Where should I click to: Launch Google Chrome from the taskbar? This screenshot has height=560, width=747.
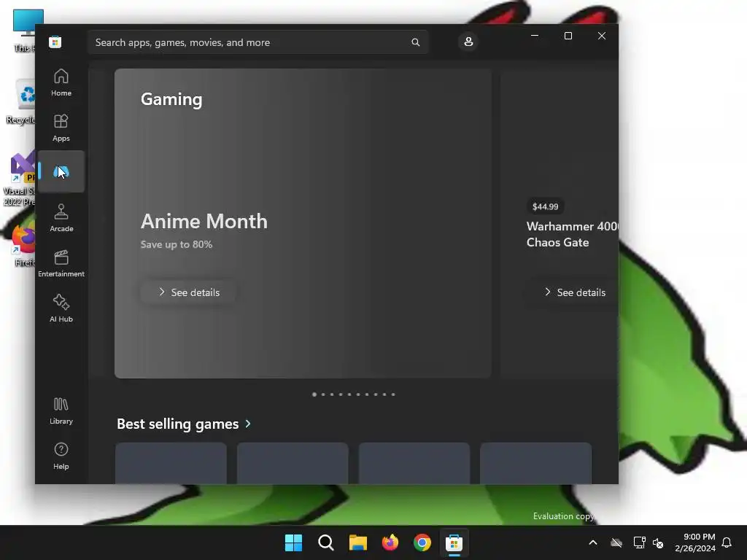click(422, 542)
